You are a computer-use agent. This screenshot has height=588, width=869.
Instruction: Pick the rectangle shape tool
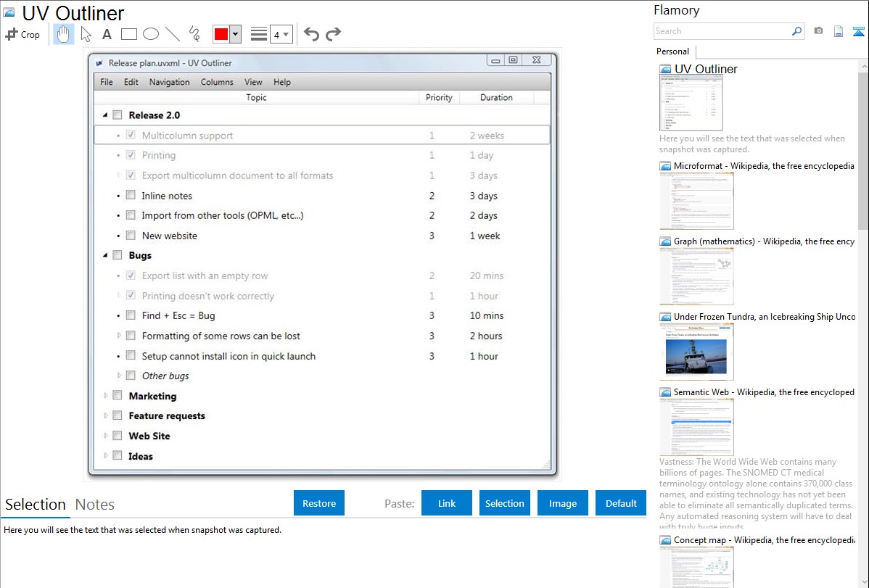coord(128,34)
